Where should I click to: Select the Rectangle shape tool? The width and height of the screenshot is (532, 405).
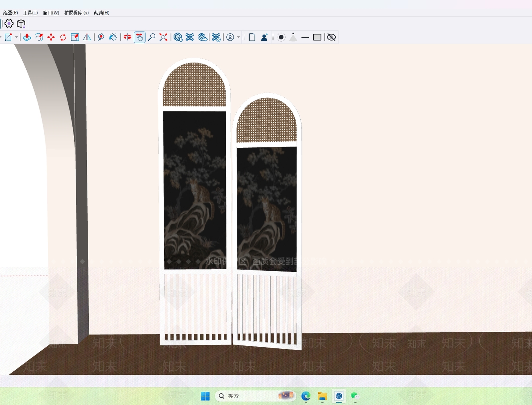tap(8, 37)
